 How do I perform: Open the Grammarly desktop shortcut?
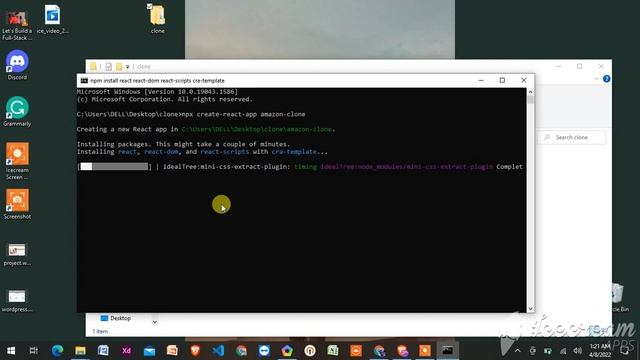pos(17,111)
